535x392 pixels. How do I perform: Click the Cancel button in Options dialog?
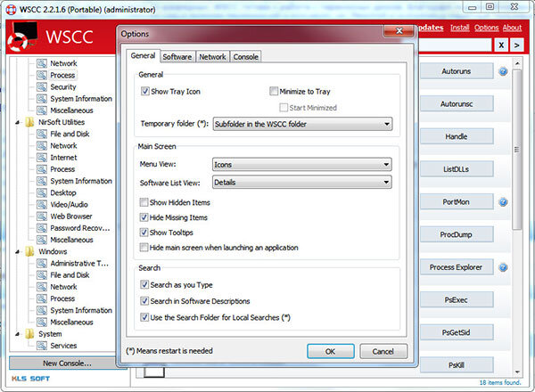383,351
